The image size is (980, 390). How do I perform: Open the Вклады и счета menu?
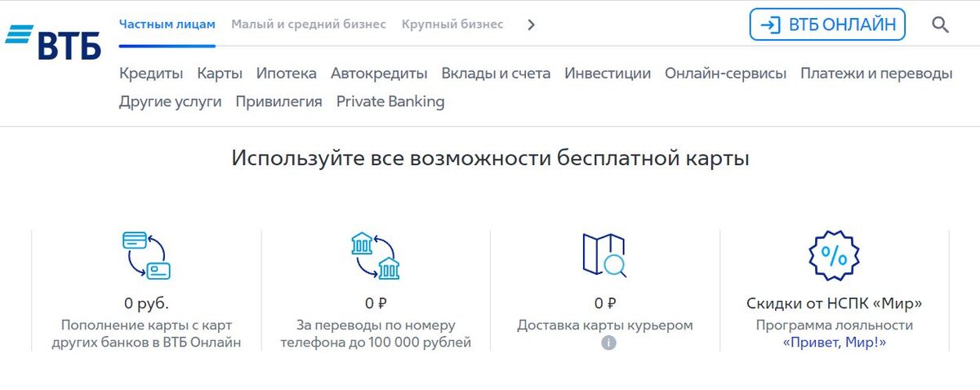(x=496, y=74)
